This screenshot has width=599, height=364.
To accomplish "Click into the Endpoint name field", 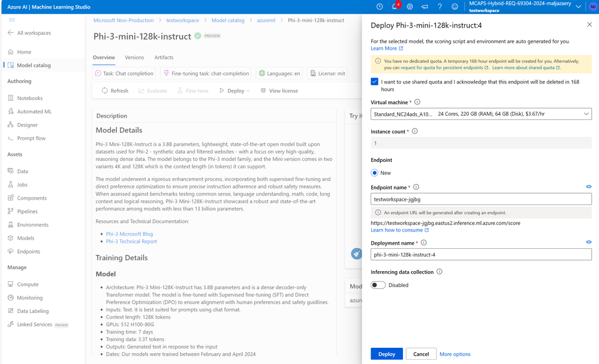I will pos(481,199).
